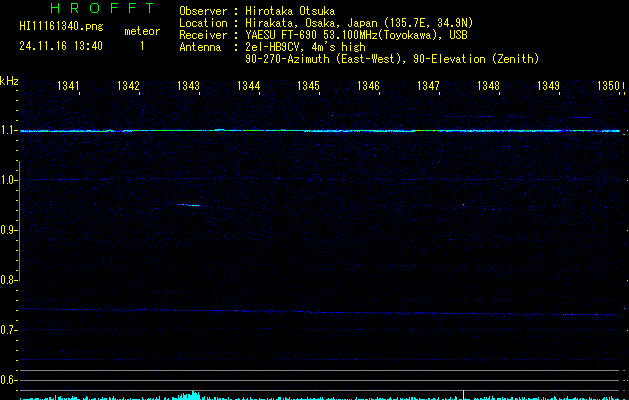Image resolution: width=629 pixels, height=400 pixels.
Task: Click the bright carrier line at 1.1 kHz
Action: tap(320, 131)
